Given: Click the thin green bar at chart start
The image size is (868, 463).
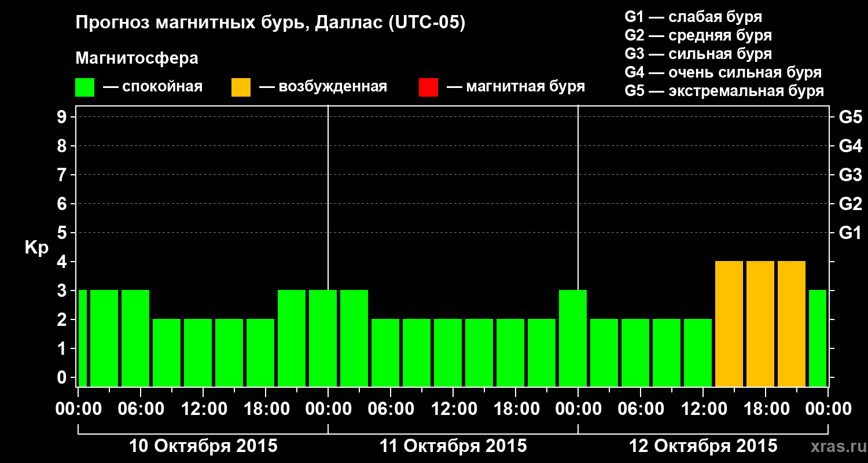Looking at the screenshot, I should point(82,338).
